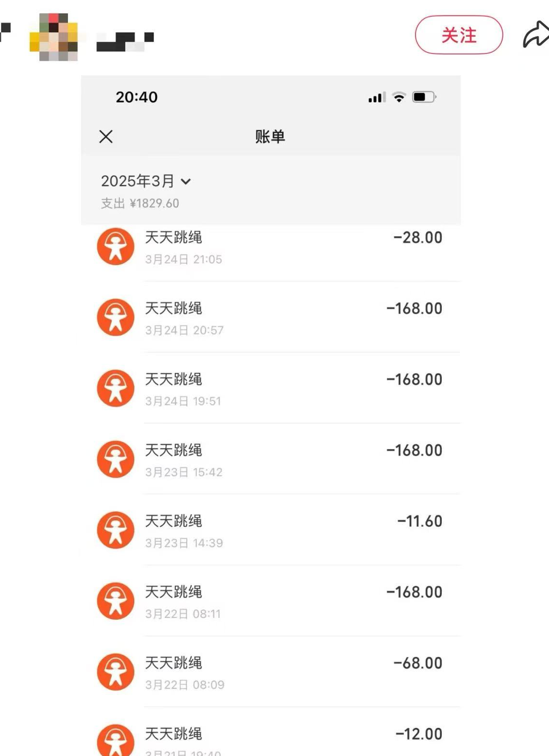Select the 3月23日 14:39 transaction row
The image size is (549, 756).
[x=271, y=530]
